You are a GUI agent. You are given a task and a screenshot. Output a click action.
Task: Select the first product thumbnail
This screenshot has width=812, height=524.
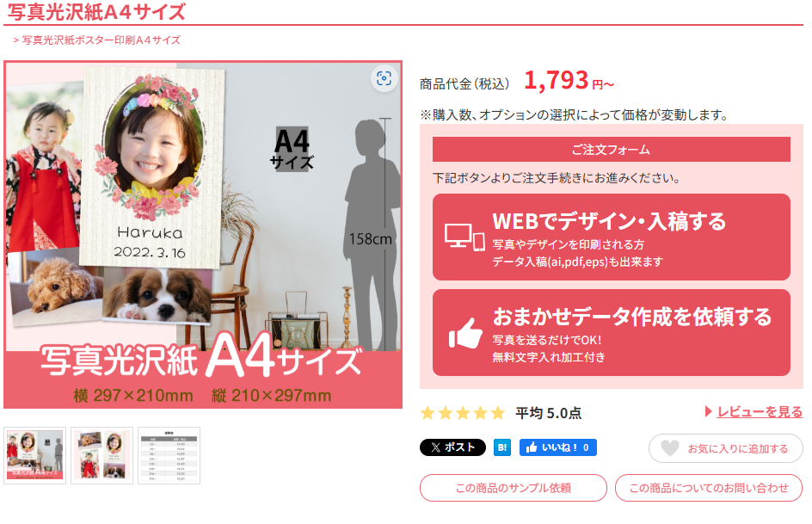click(x=34, y=456)
